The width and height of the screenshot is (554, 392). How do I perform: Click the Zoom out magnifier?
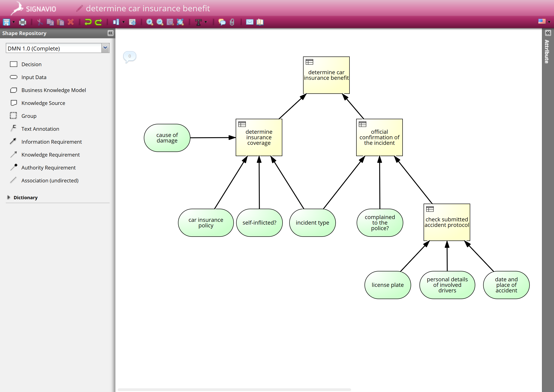(160, 22)
